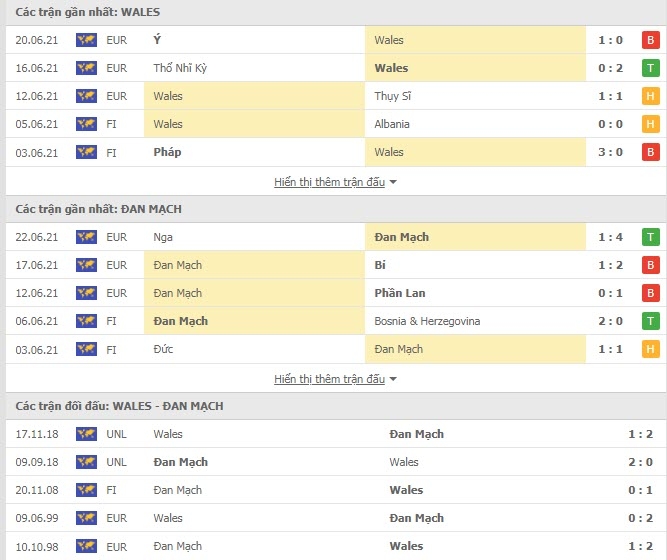Open the 0 : 2 score of Thổ Nhĩ Kỳ vs Wales
667x560 pixels.
coord(610,68)
